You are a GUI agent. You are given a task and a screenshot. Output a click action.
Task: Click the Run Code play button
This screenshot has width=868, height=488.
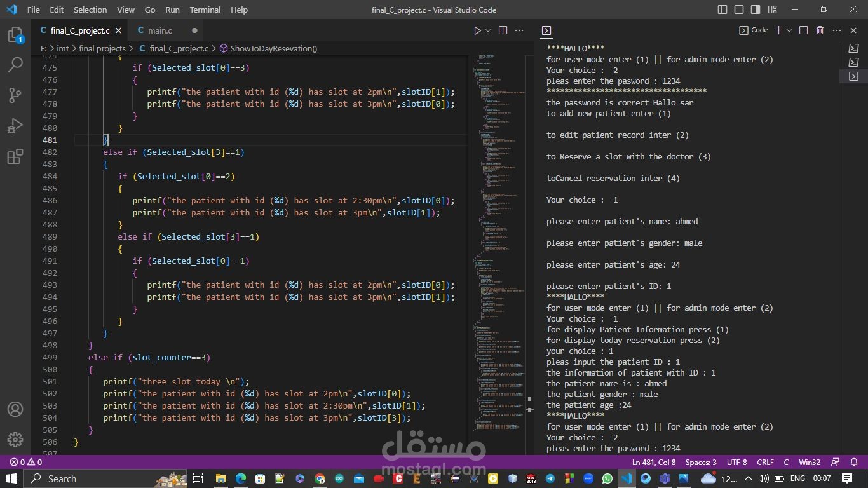tap(477, 30)
